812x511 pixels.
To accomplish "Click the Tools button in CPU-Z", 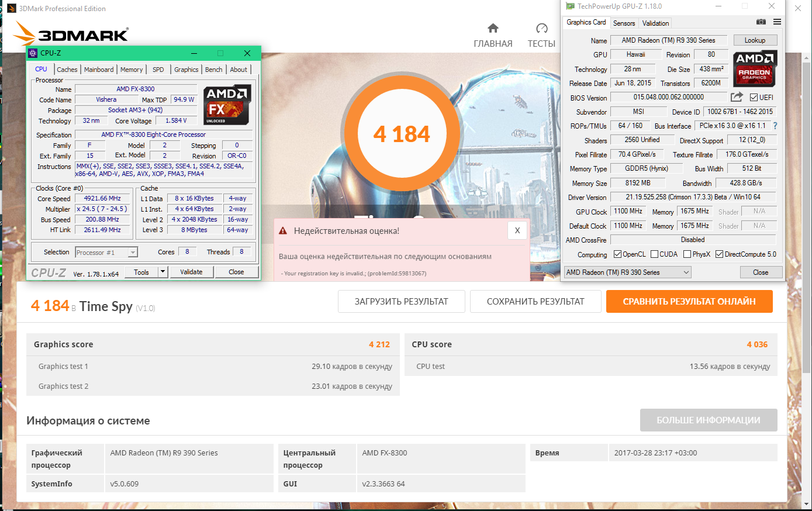I will [141, 272].
